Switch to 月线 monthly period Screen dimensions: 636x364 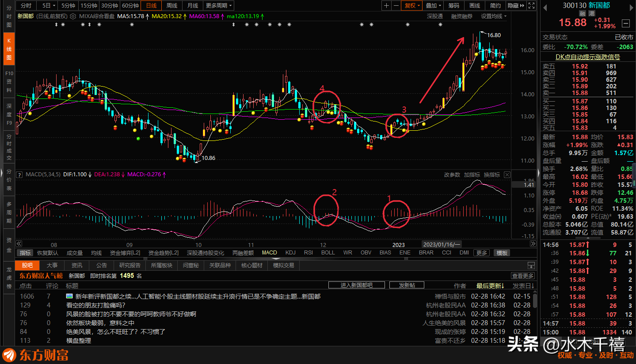click(193, 6)
